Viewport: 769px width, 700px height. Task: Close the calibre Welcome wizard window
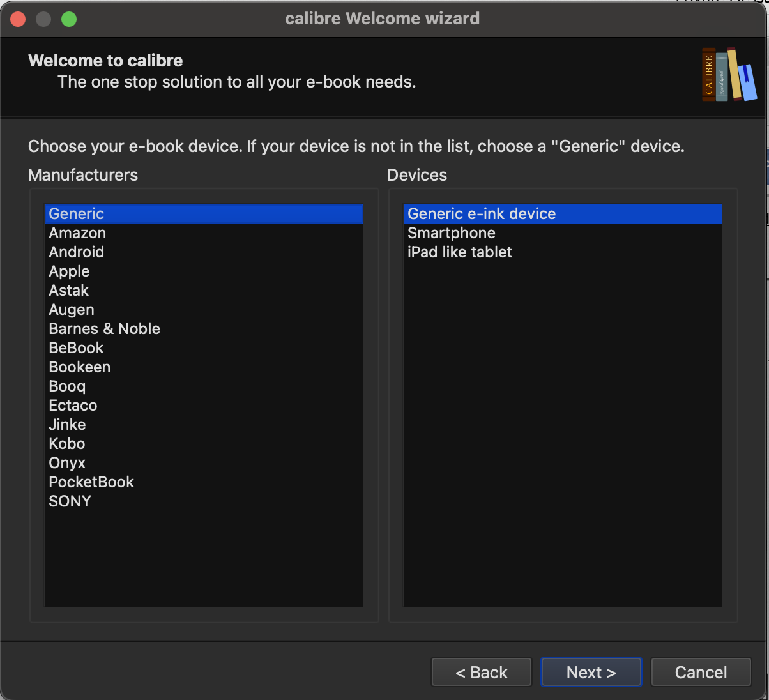coord(18,19)
